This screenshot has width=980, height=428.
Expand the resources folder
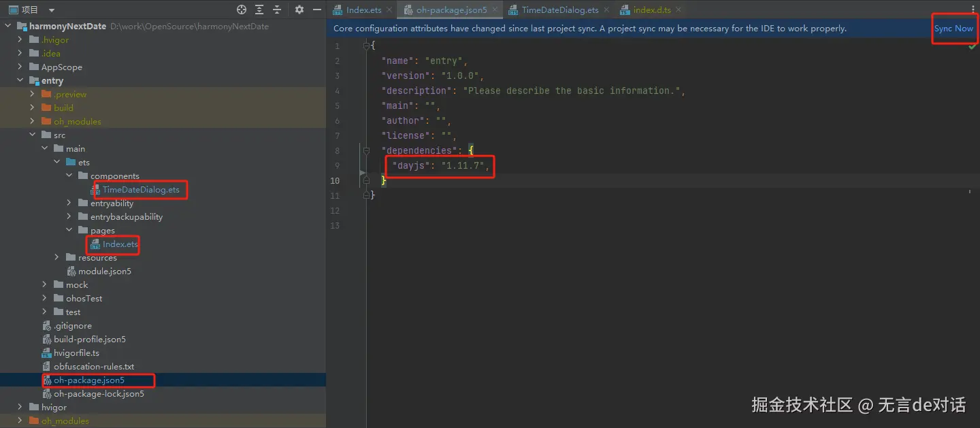tap(57, 257)
